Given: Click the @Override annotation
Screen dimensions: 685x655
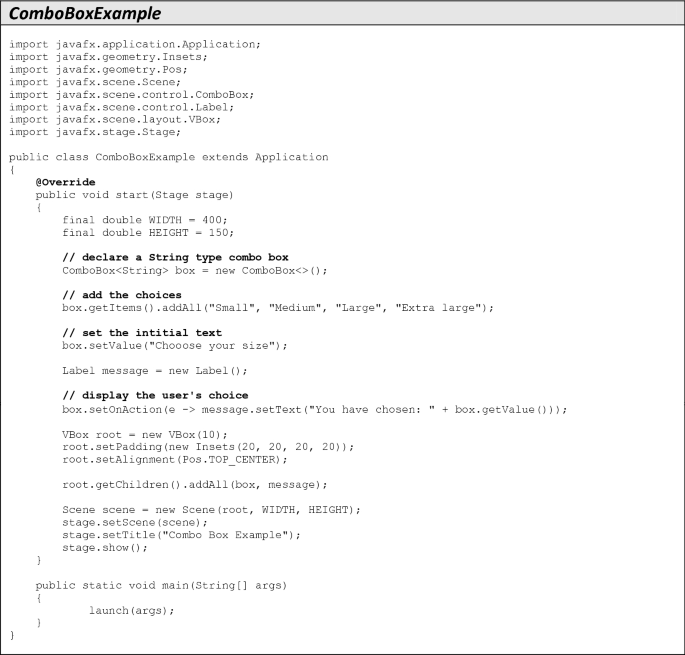Looking at the screenshot, I should [66, 182].
